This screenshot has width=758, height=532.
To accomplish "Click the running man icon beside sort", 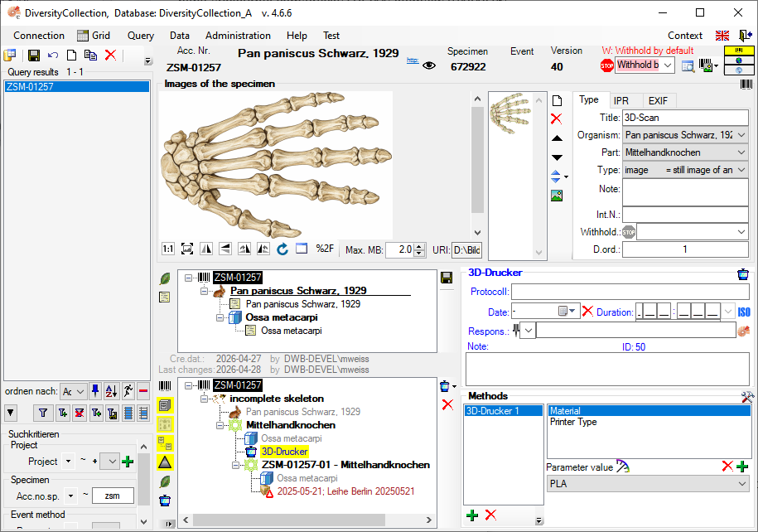I will point(128,391).
